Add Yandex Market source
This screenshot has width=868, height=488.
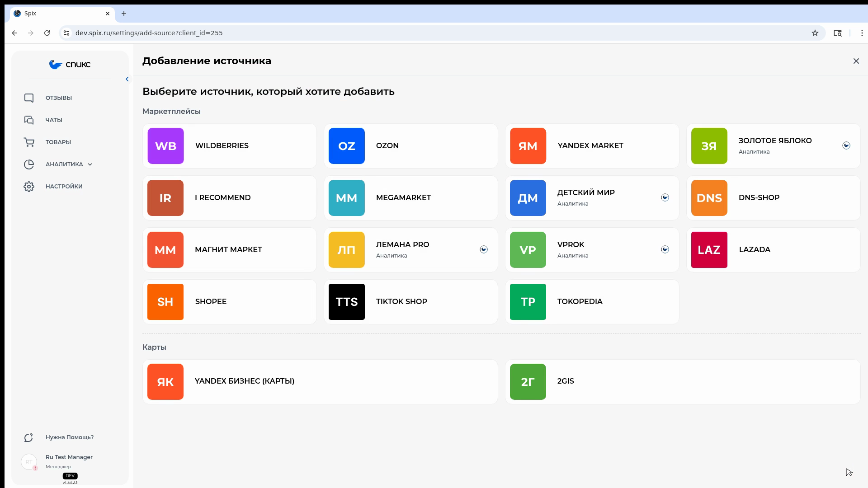coord(592,146)
